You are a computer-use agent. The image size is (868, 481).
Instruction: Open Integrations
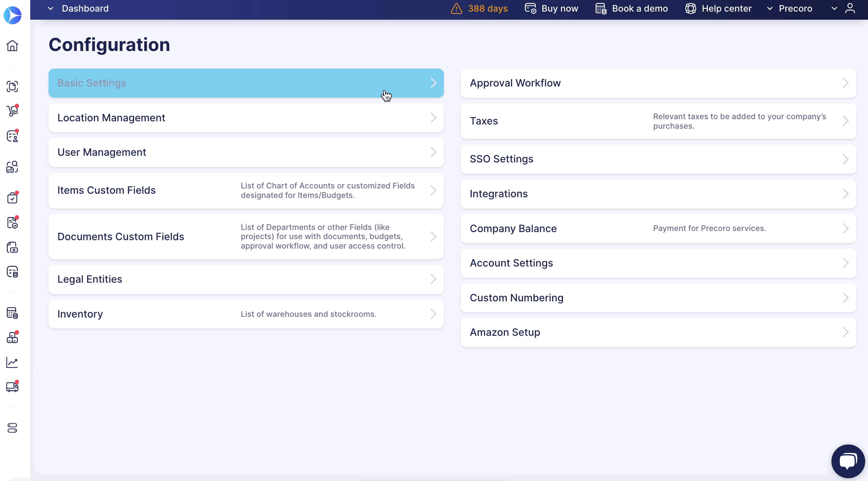(658, 194)
